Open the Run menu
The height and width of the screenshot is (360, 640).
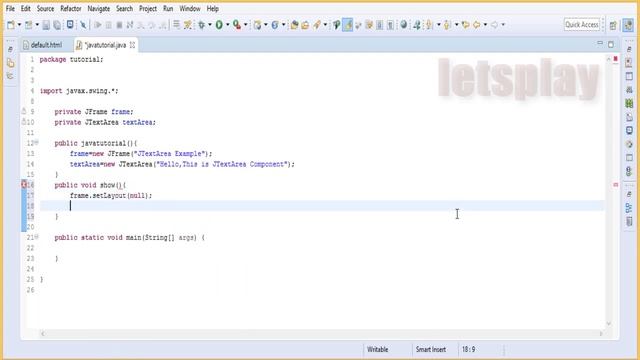point(168,9)
